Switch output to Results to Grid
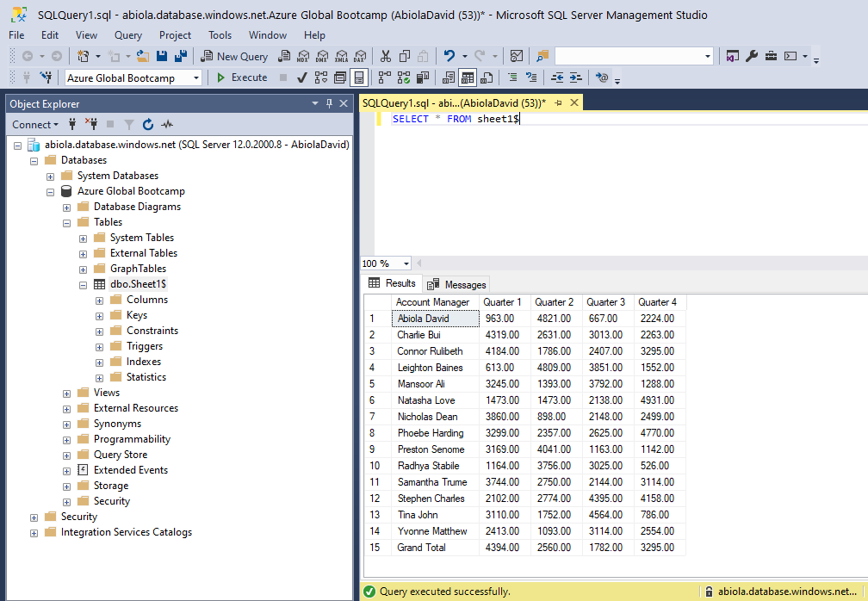This screenshot has width=868, height=601. click(468, 77)
